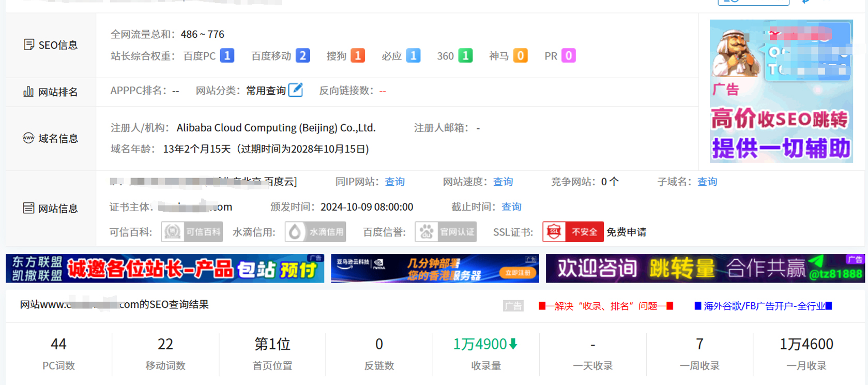This screenshot has width=868, height=385.
Task: Click the 反链数 value 0
Action: [379, 344]
